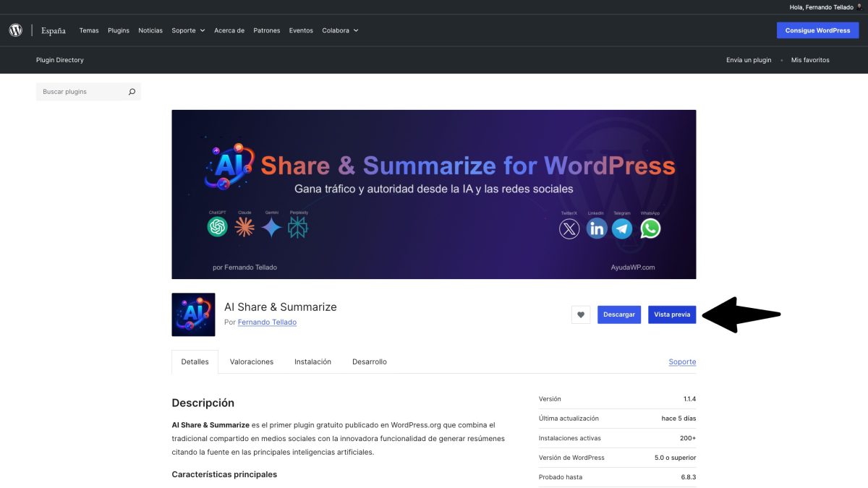Click the Telegram icon in the banner
Screen dimensions: 868x488
[x=623, y=228]
